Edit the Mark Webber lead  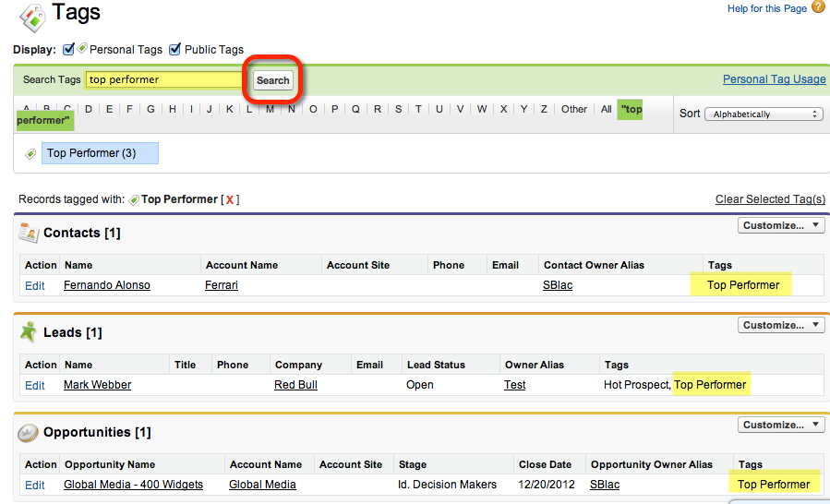35,386
